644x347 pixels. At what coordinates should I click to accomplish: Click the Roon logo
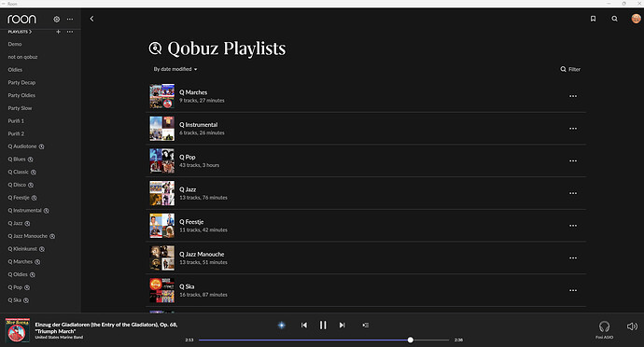click(x=21, y=20)
